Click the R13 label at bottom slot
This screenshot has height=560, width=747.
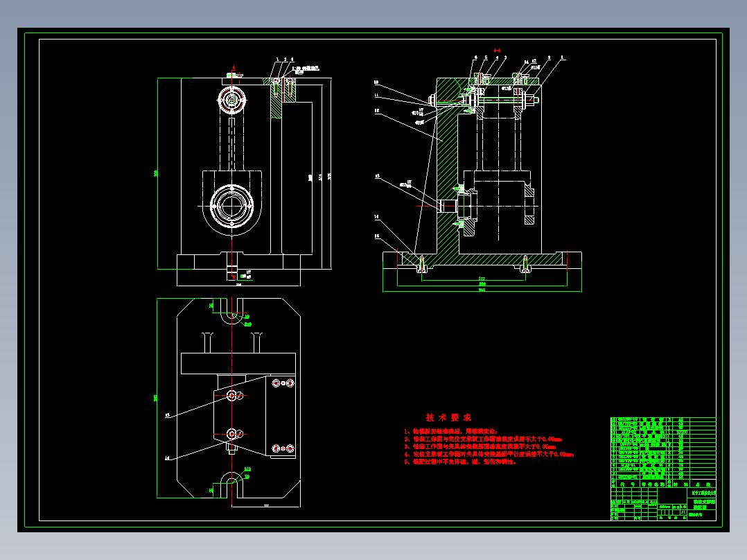(247, 469)
